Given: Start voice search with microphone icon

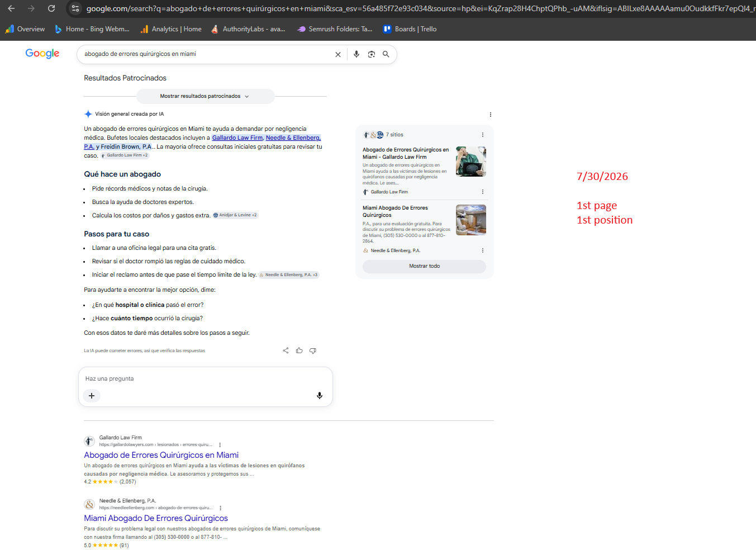Looking at the screenshot, I should 356,54.
